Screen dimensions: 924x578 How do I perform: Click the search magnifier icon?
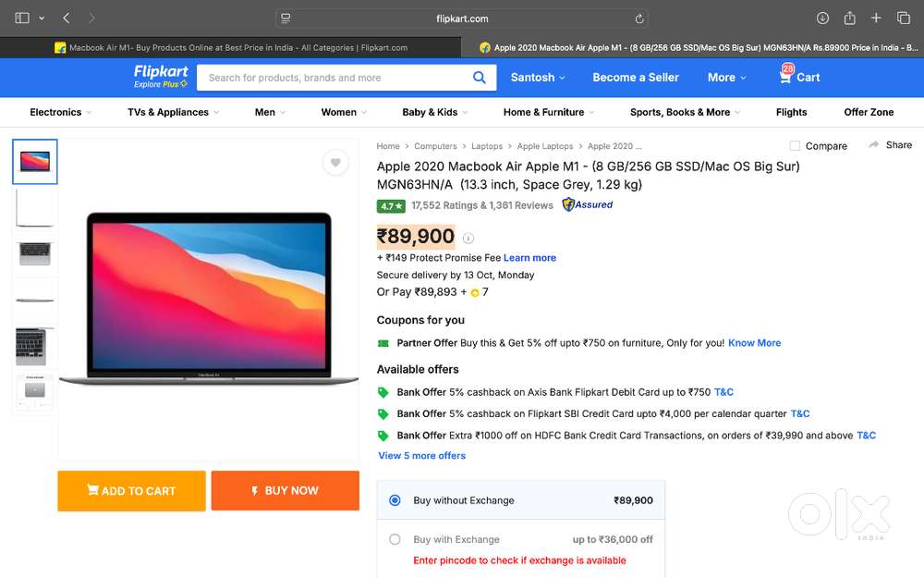coord(479,78)
